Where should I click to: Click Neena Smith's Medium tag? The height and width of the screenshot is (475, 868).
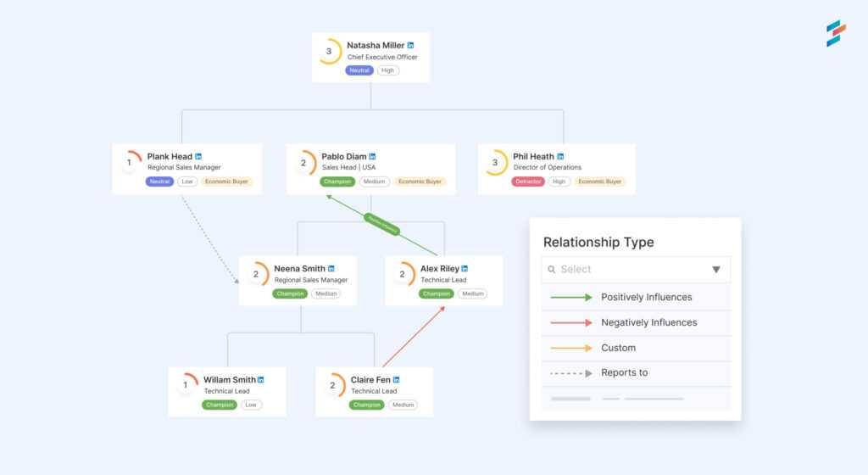pos(326,294)
